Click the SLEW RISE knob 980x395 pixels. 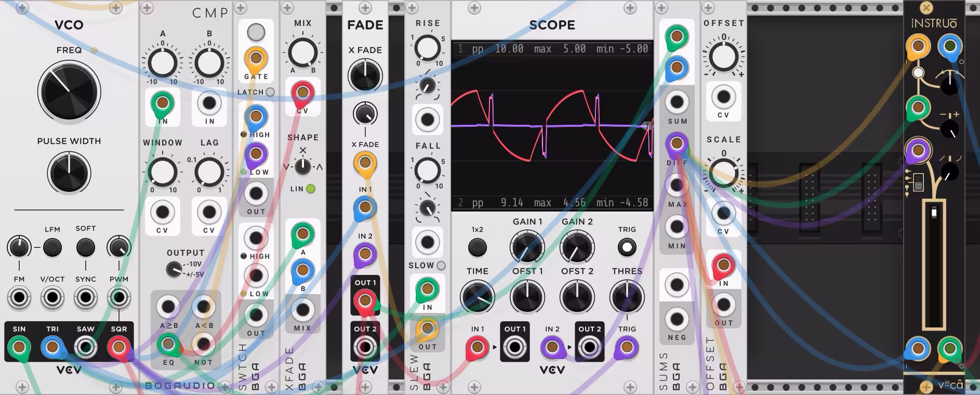427,47
